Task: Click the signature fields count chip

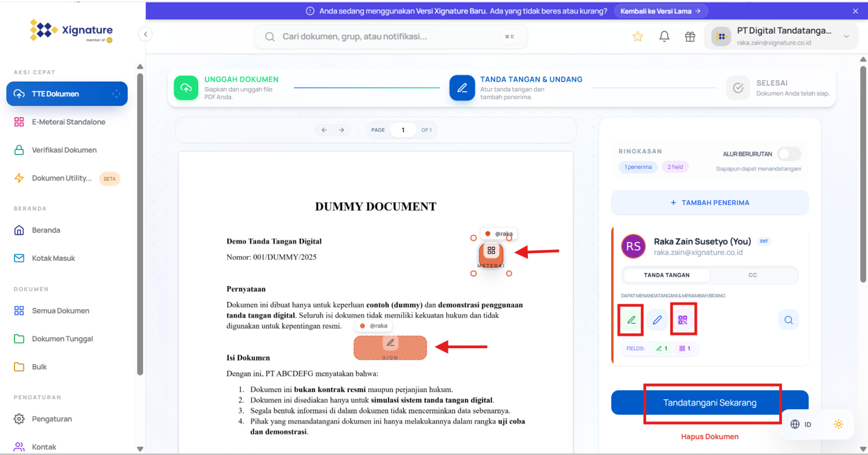Action: click(x=662, y=349)
